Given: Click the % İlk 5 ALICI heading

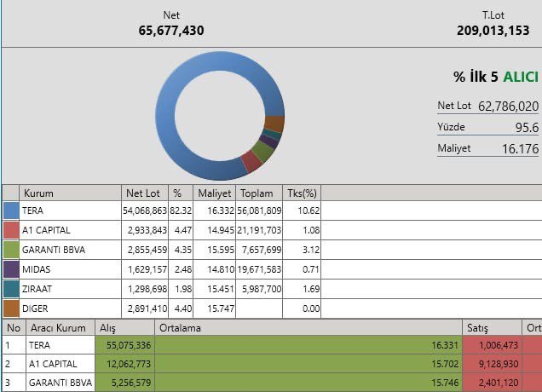Looking at the screenshot, I should 496,77.
